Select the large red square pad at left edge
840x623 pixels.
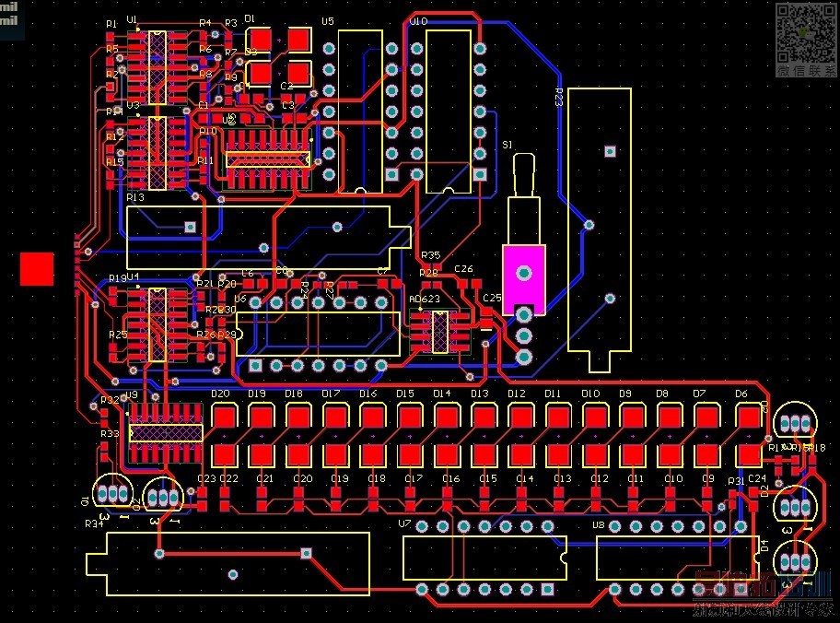37,269
